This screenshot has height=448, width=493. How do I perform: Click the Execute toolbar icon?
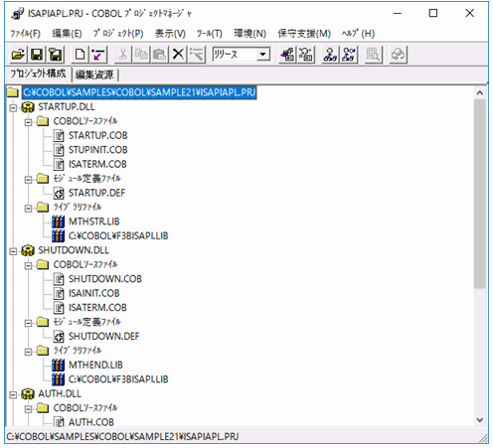coord(330,55)
